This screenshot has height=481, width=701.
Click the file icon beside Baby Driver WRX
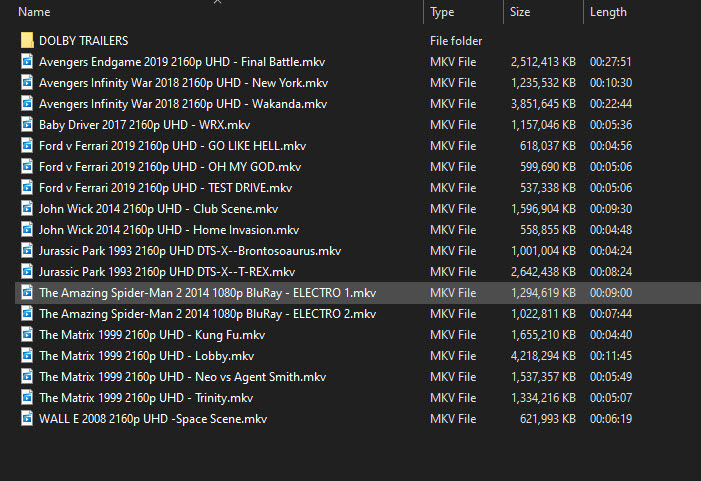tap(27, 125)
